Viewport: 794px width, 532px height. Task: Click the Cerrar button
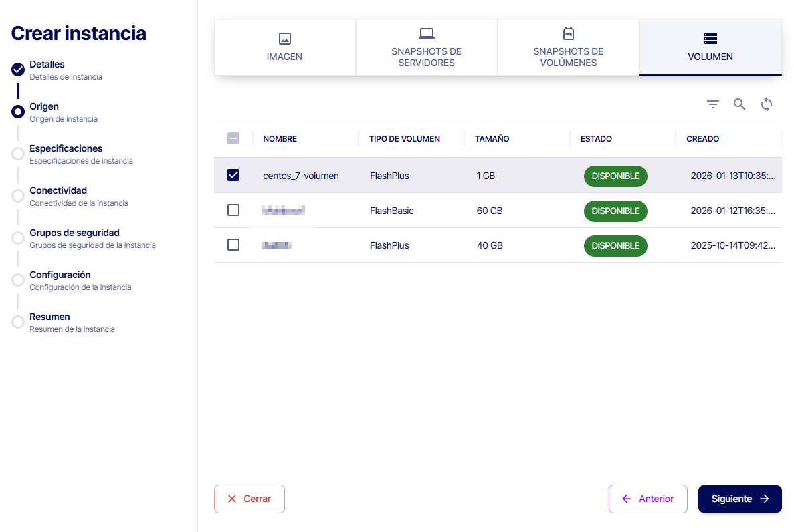point(249,499)
